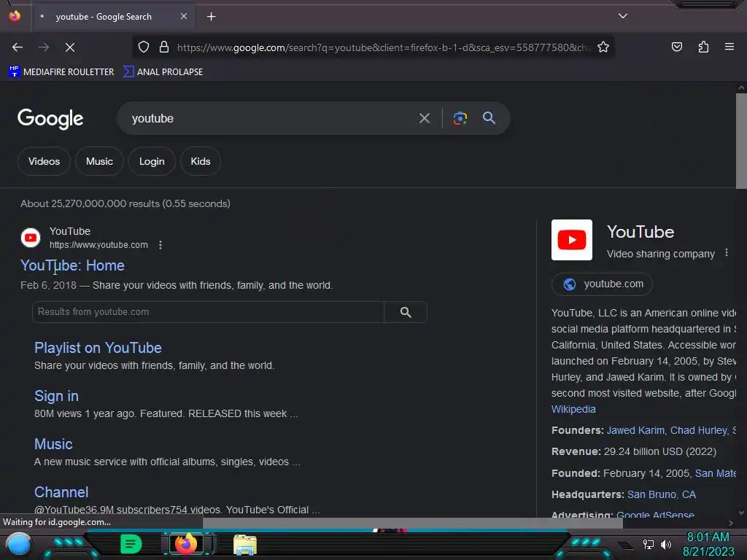Search by image with Google Lens icon
The image size is (747, 560).
click(x=460, y=118)
